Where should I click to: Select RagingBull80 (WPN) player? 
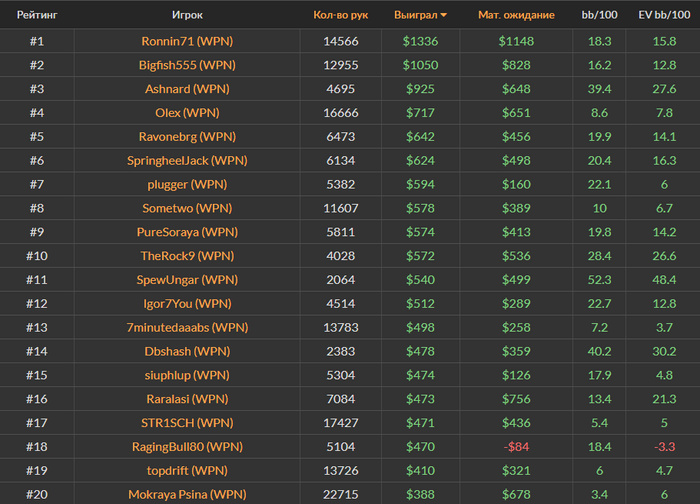click(187, 446)
